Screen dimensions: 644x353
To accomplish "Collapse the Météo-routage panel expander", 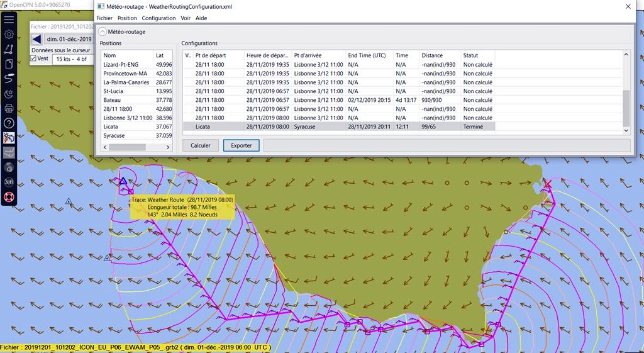I will [x=102, y=31].
